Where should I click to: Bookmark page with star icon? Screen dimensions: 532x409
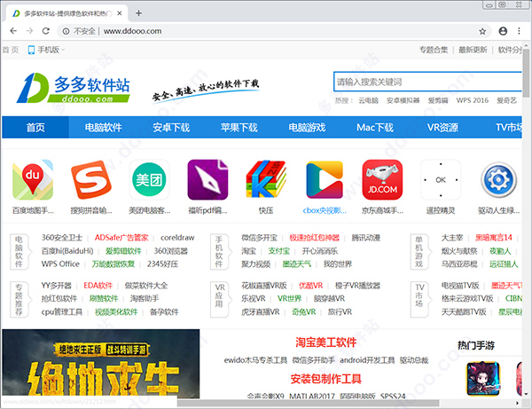point(482,31)
